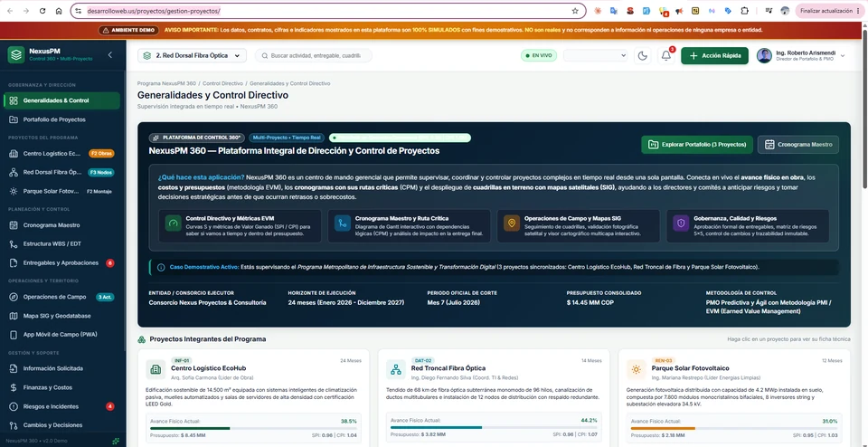Click the 3 Act. badge on Operaciones de Campo
This screenshot has width=868, height=447.
tap(105, 296)
